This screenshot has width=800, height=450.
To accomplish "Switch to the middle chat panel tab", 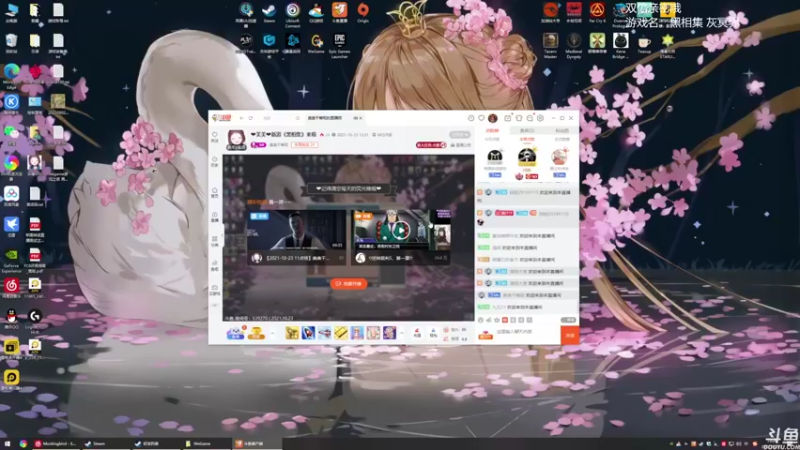I will coord(527,131).
